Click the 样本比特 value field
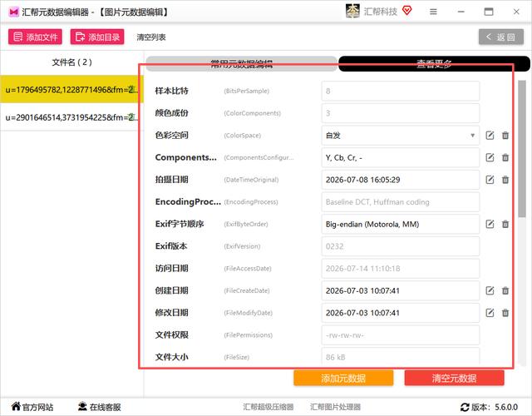This screenshot has width=532, height=416. [x=401, y=91]
